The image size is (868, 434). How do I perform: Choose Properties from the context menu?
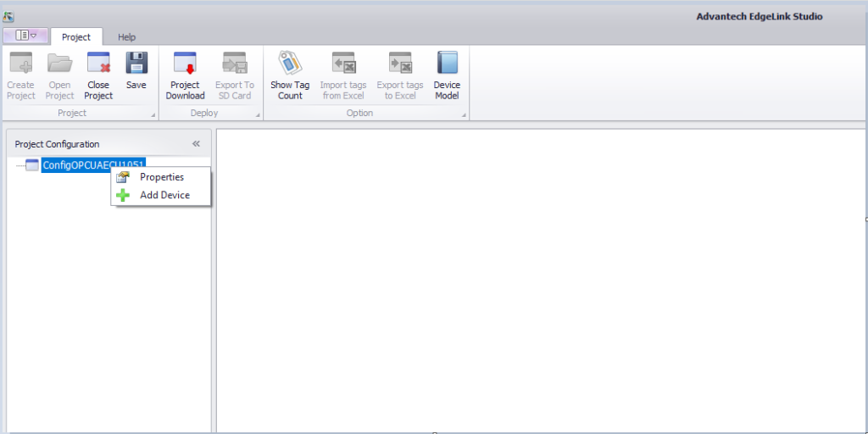(161, 177)
